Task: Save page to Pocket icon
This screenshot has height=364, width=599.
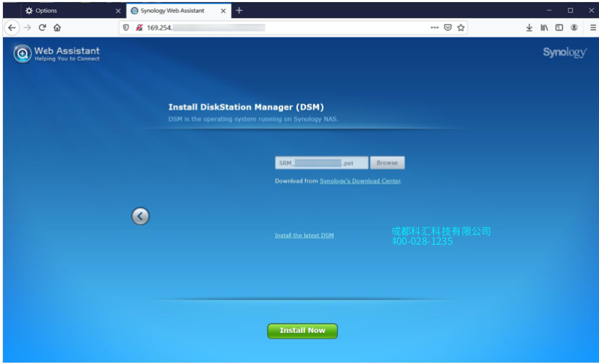Action: tap(447, 28)
